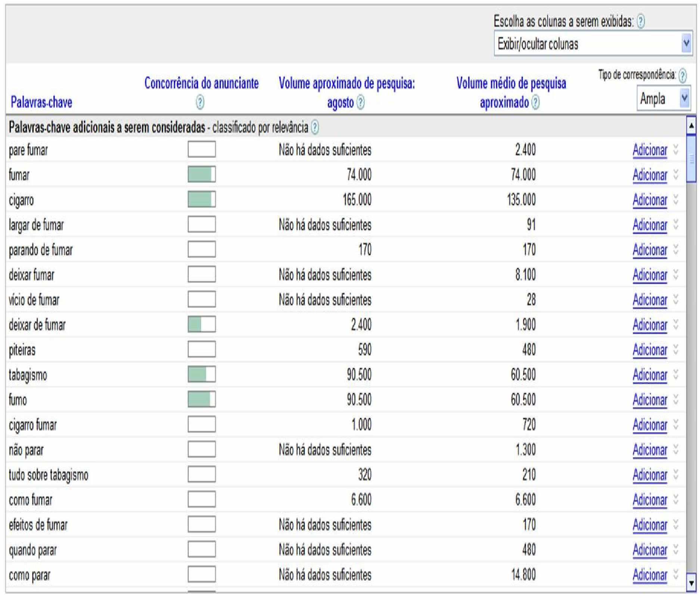Click the 165.000 value in cigarro row
The image size is (700, 600).
[357, 200]
